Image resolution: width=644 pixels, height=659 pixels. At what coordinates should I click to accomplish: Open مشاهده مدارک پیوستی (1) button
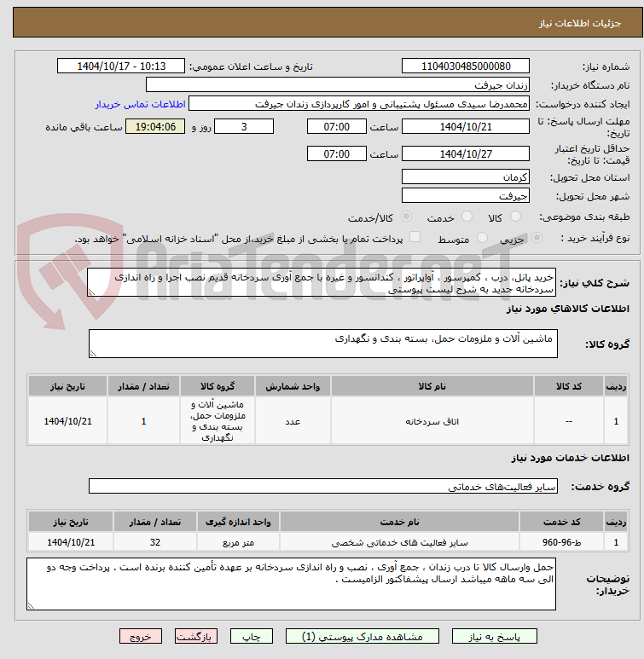[x=363, y=636]
